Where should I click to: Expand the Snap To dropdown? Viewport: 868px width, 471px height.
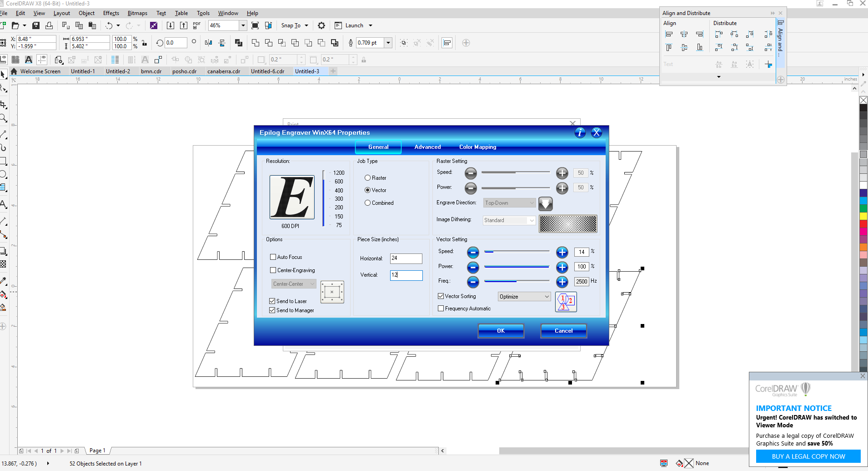[306, 25]
